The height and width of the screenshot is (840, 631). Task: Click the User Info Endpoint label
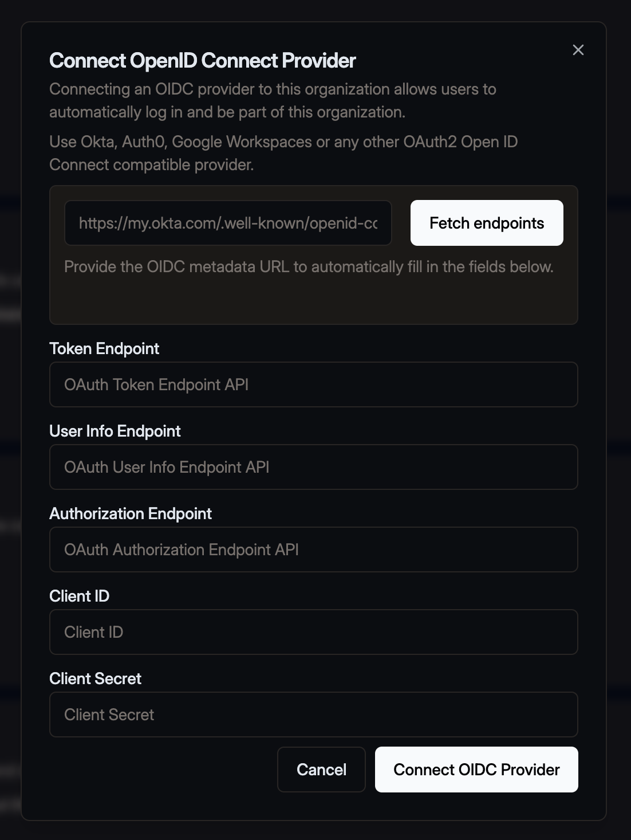click(x=115, y=431)
